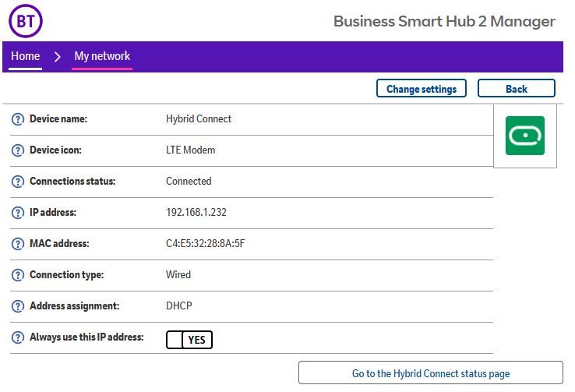
Task: Click the green LTE Modem device icon
Action: (525, 136)
